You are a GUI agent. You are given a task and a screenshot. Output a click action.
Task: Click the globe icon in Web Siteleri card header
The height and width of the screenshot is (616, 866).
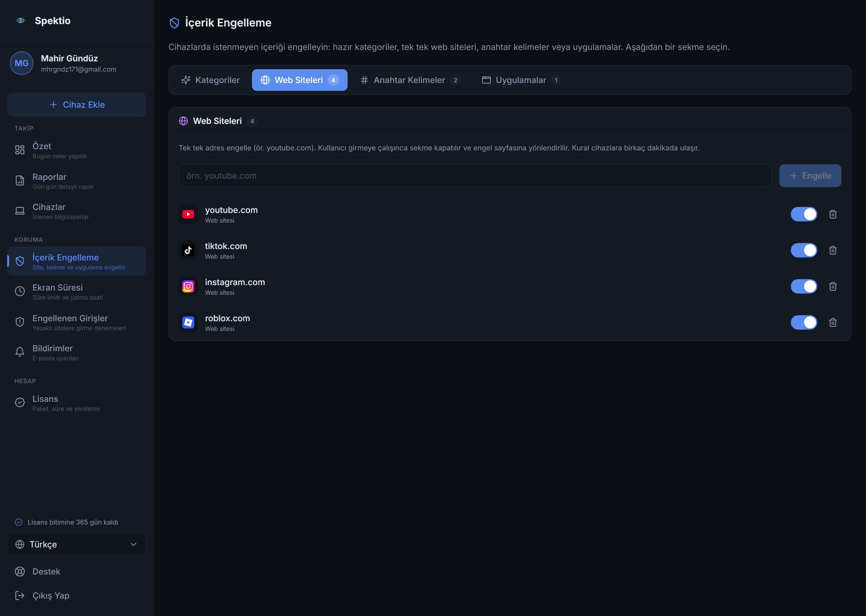click(x=183, y=121)
